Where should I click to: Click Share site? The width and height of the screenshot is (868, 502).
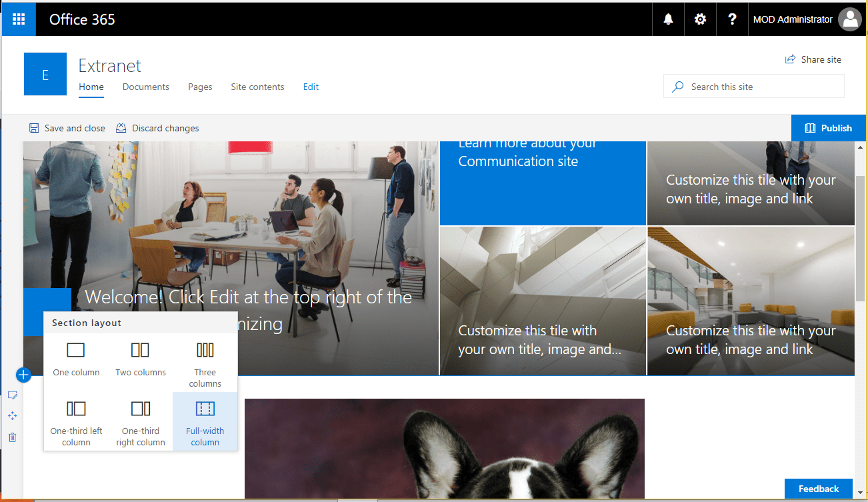[813, 59]
